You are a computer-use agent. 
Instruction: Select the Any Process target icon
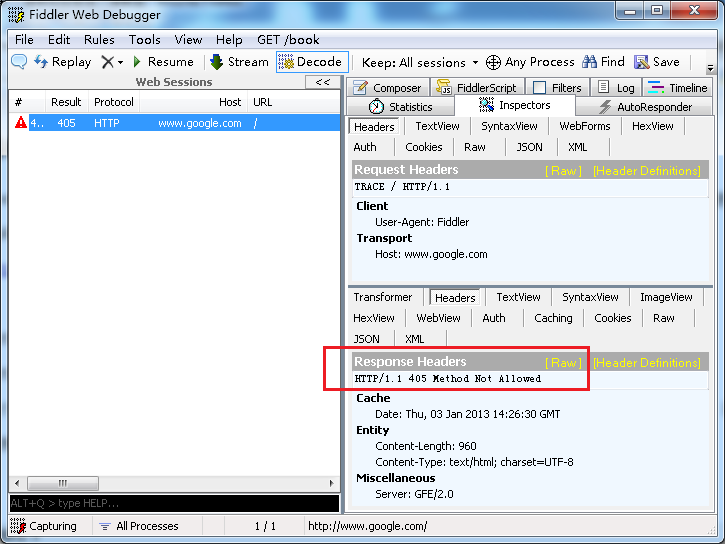pyautogui.click(x=493, y=62)
